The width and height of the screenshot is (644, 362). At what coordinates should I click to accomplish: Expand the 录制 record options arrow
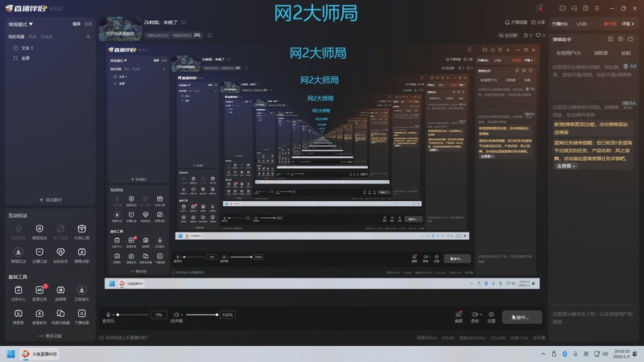pyautogui.click(x=481, y=315)
